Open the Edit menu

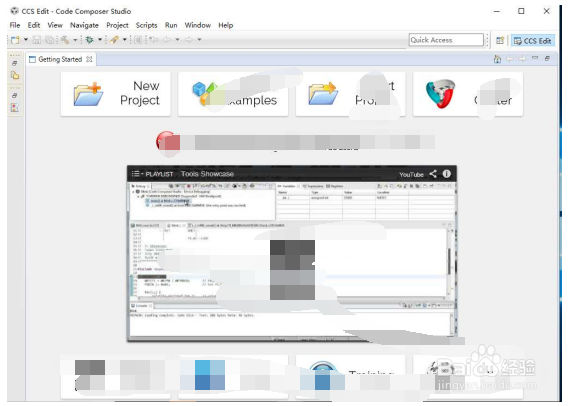34,25
